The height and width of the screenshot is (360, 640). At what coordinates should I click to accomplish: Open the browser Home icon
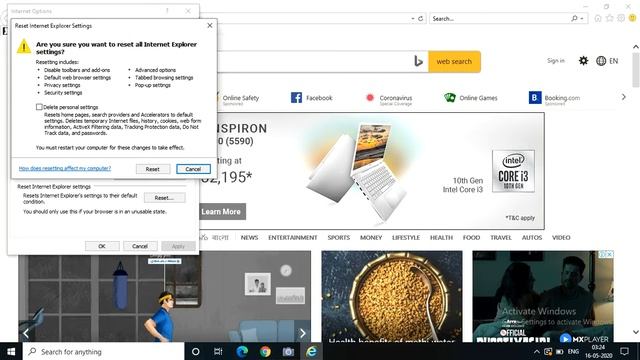pos(598,18)
